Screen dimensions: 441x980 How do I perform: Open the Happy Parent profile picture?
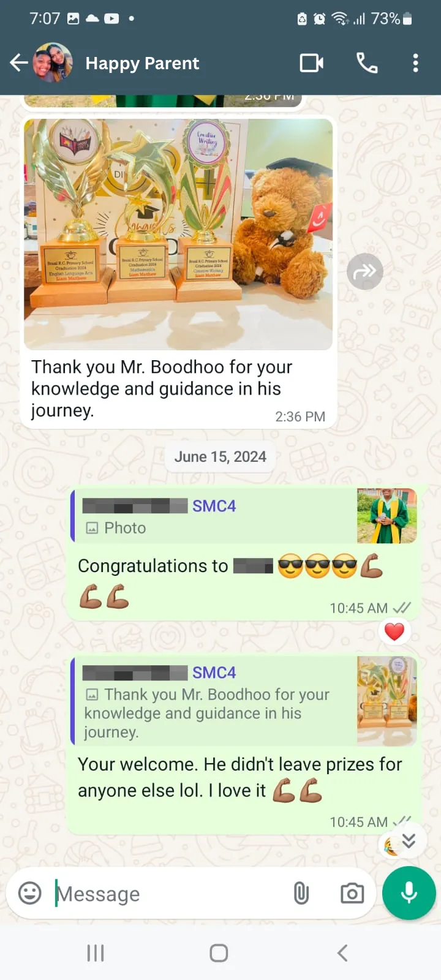(x=52, y=62)
